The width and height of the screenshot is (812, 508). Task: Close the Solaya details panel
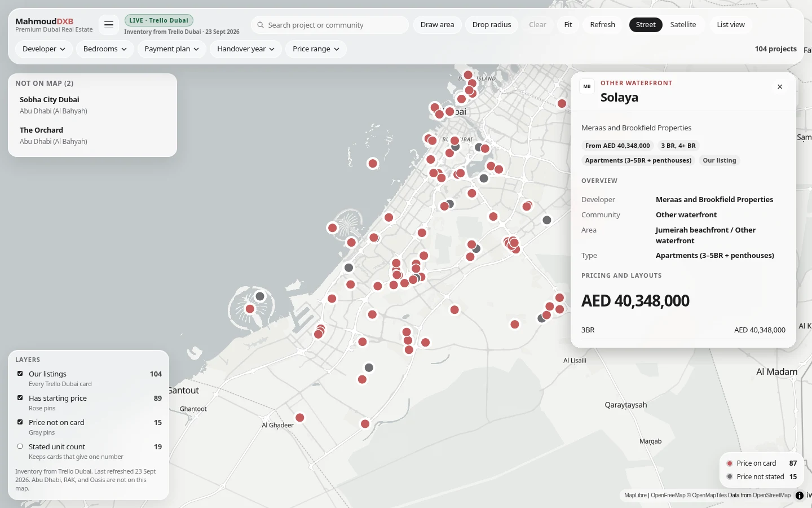click(x=780, y=87)
